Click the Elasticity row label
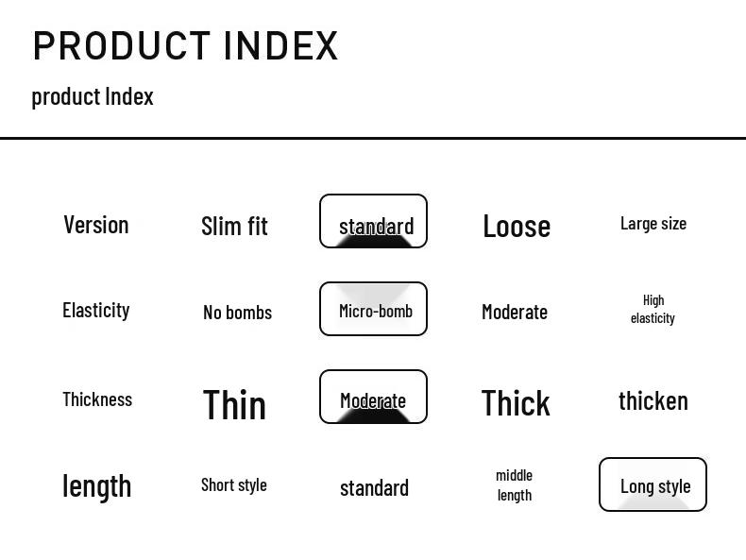The width and height of the screenshot is (746, 560). pyautogui.click(x=96, y=311)
